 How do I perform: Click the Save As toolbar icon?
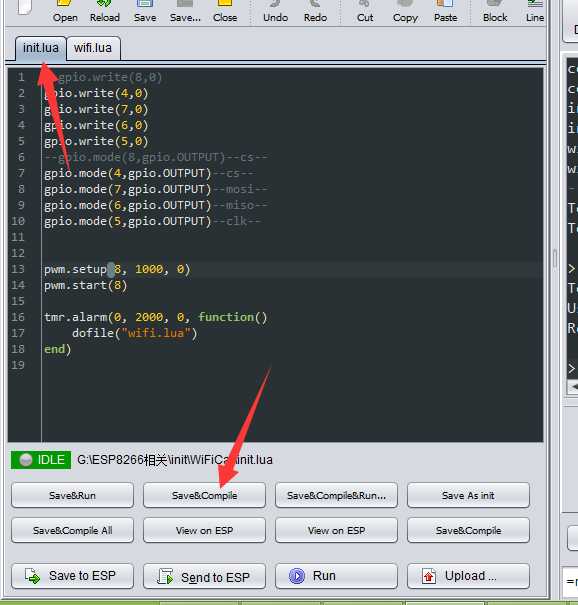185,12
